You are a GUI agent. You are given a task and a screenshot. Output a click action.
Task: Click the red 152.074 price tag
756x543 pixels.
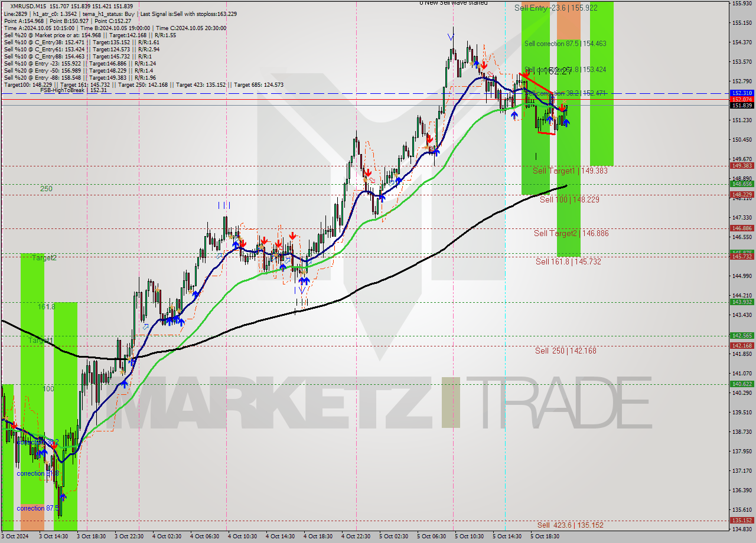pos(742,99)
